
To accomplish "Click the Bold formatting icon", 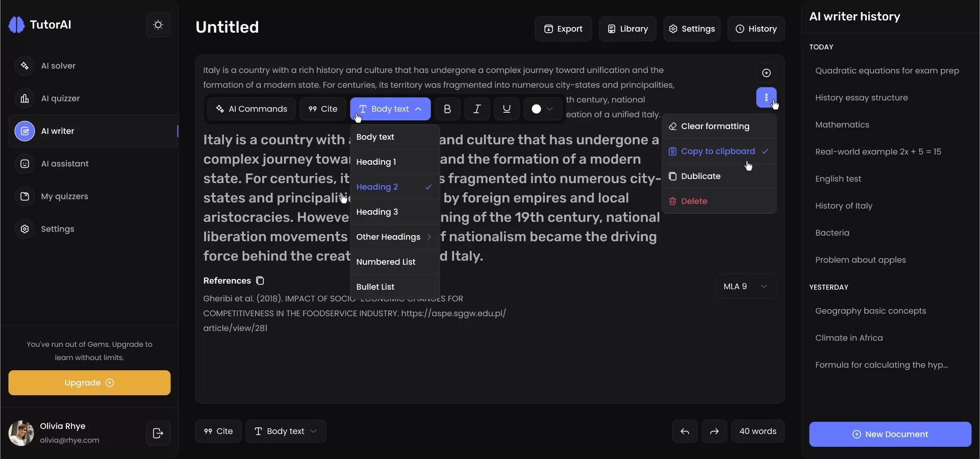I will [x=447, y=109].
